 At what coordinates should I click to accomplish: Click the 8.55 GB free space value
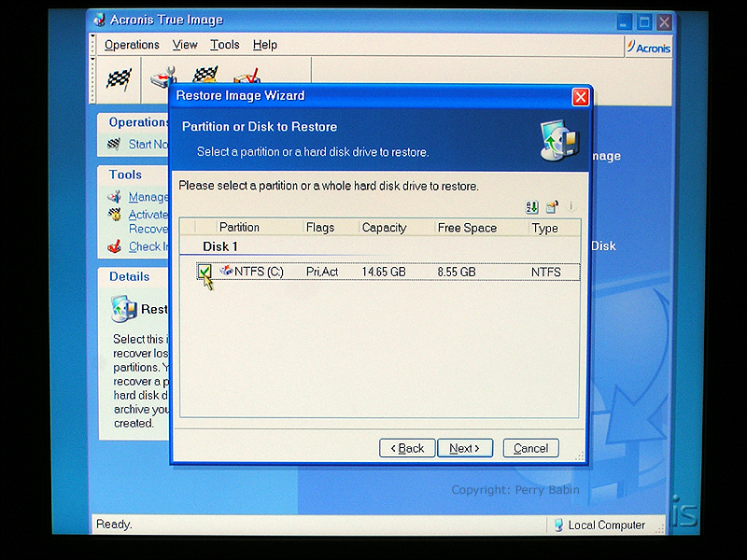coord(457,272)
